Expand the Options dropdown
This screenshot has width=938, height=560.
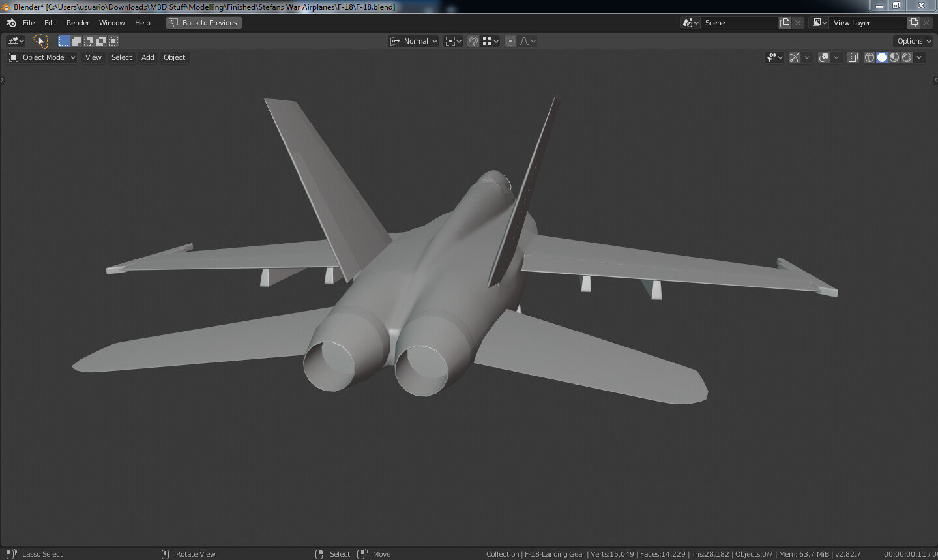click(913, 41)
